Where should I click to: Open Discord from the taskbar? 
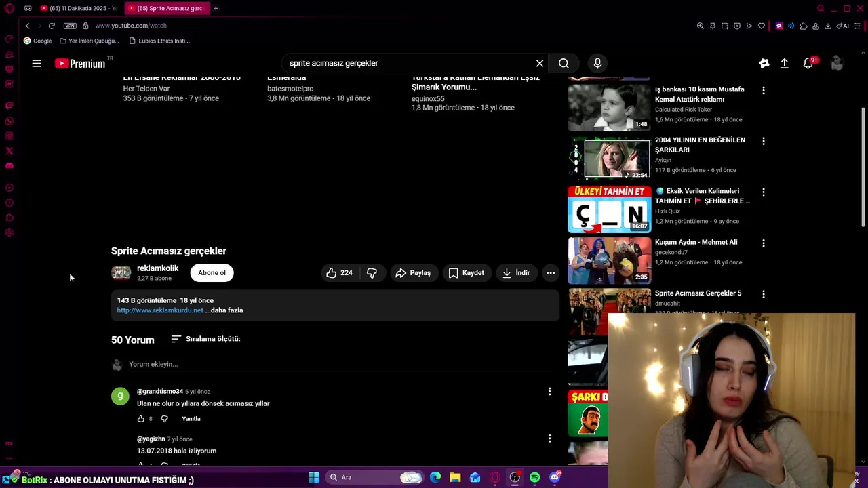[555, 477]
